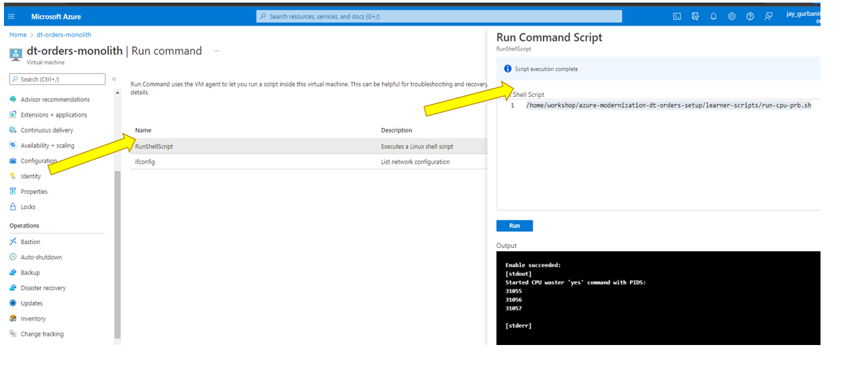Image resolution: width=868 pixels, height=376 pixels.
Task: Open Extensions + applications in sidebar
Action: [53, 115]
